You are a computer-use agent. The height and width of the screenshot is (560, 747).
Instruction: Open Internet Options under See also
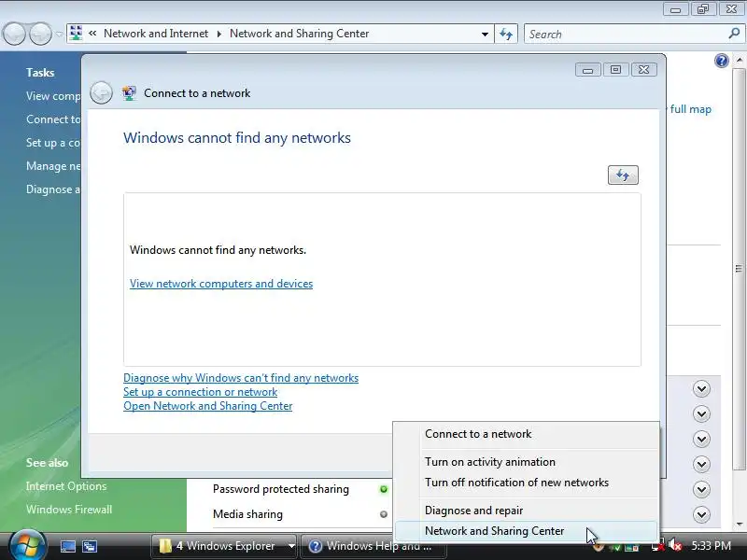point(66,486)
